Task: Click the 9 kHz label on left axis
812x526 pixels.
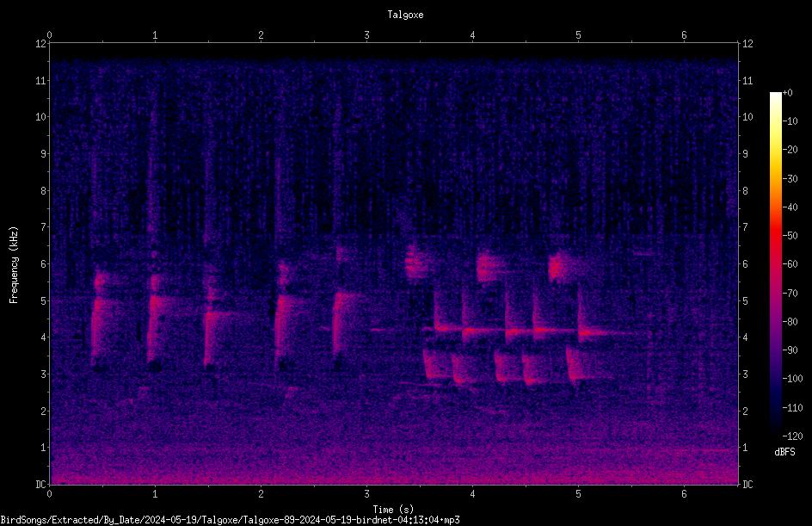Action: click(43, 153)
